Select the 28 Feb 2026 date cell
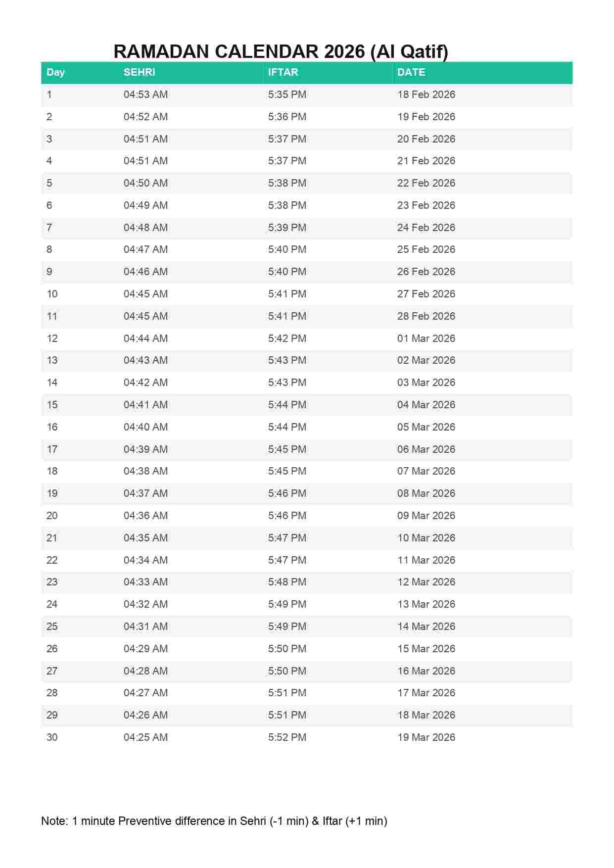 pyautogui.click(x=426, y=316)
